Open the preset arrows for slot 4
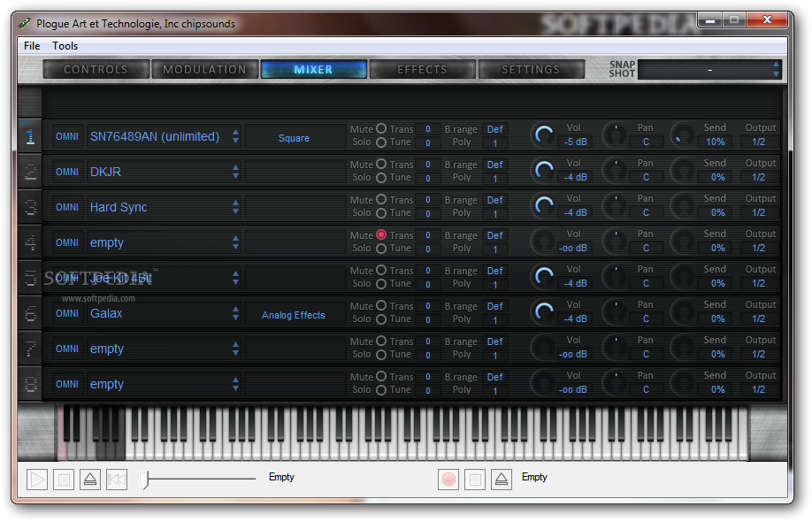Viewport: 812px width, 522px height. [235, 242]
